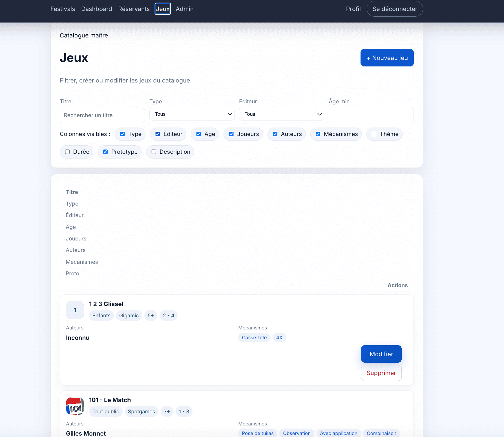
Task: Toggle the Prototype column checkbox
Action: point(105,152)
